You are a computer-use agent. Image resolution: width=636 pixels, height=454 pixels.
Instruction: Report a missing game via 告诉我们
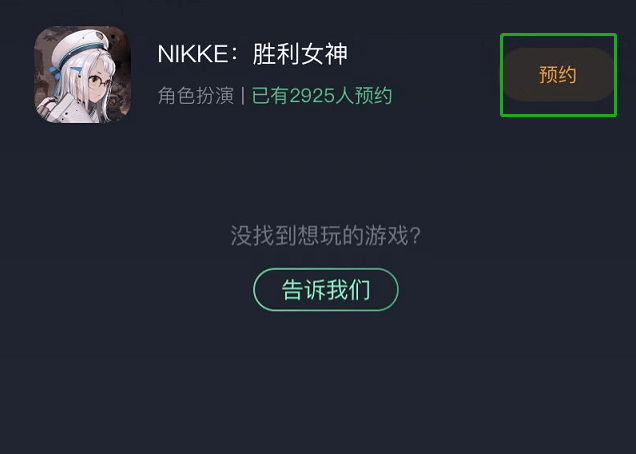click(x=326, y=290)
